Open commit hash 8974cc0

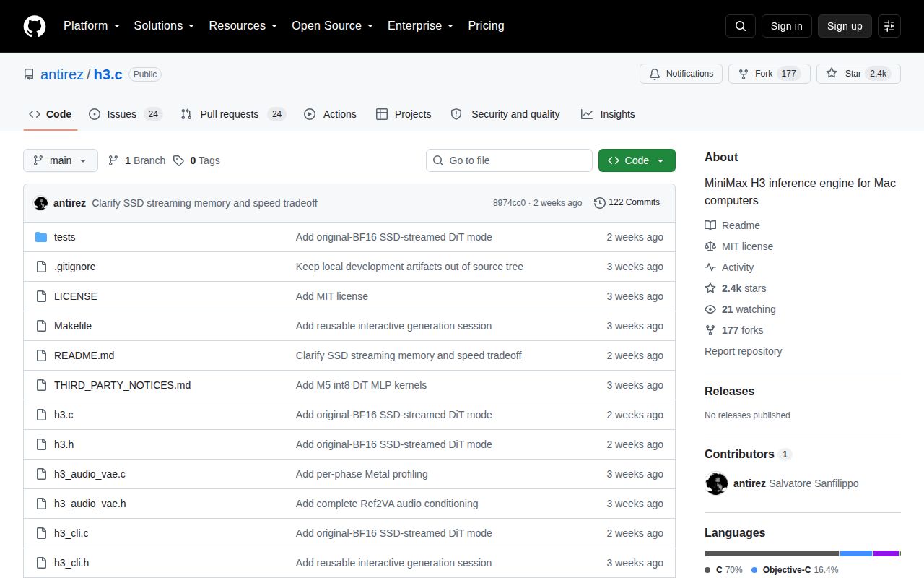pos(509,203)
